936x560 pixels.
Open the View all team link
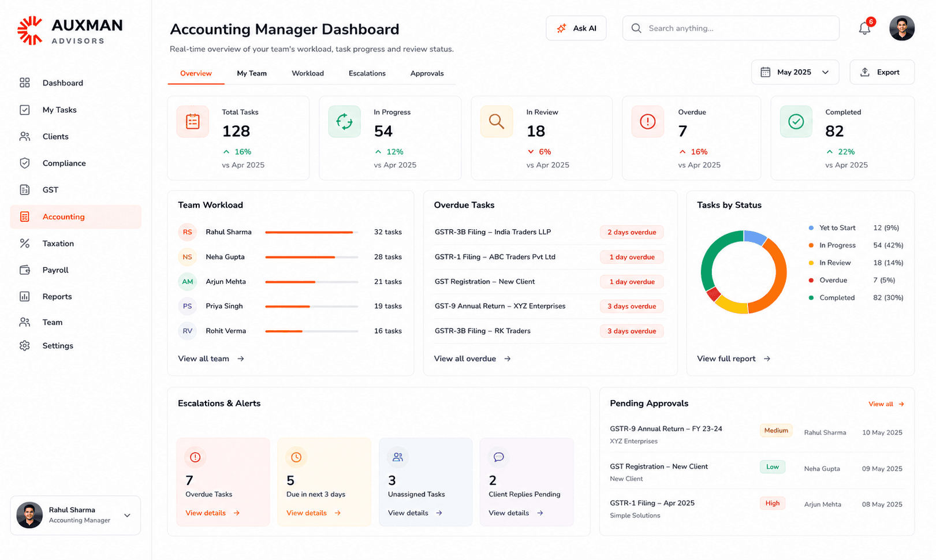(211, 359)
